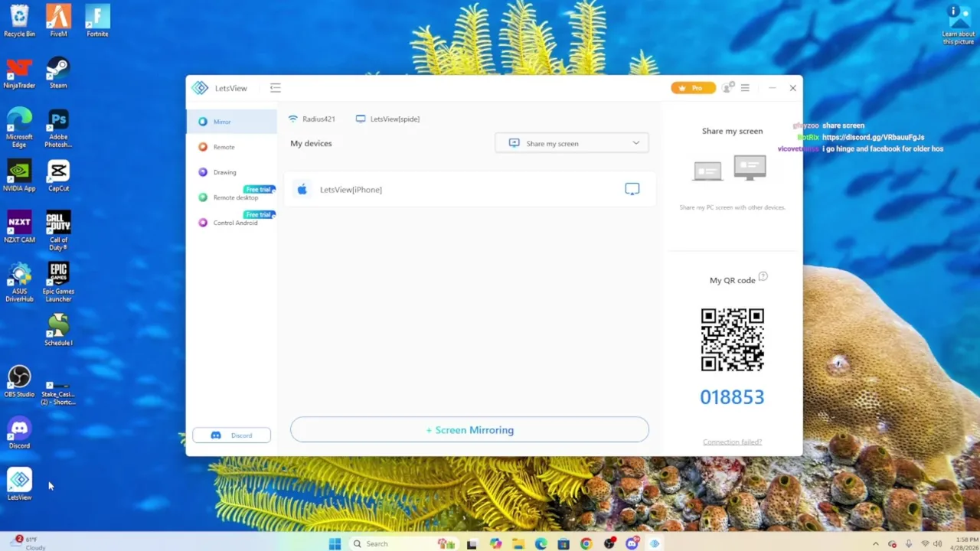Screen dimensions: 980x551
Task: Click the Discord button in the sidebar
Action: click(231, 435)
